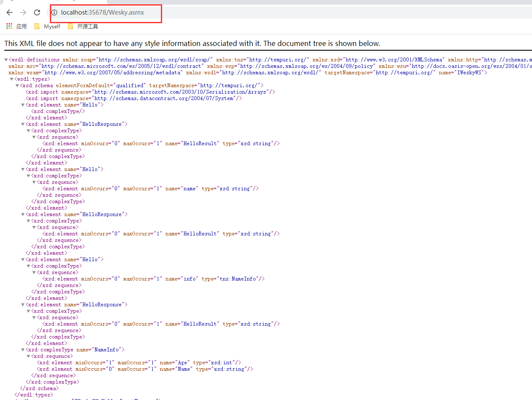Click the yellow folder icon beside 开源工具
The image size is (532, 400).
(x=71, y=26)
